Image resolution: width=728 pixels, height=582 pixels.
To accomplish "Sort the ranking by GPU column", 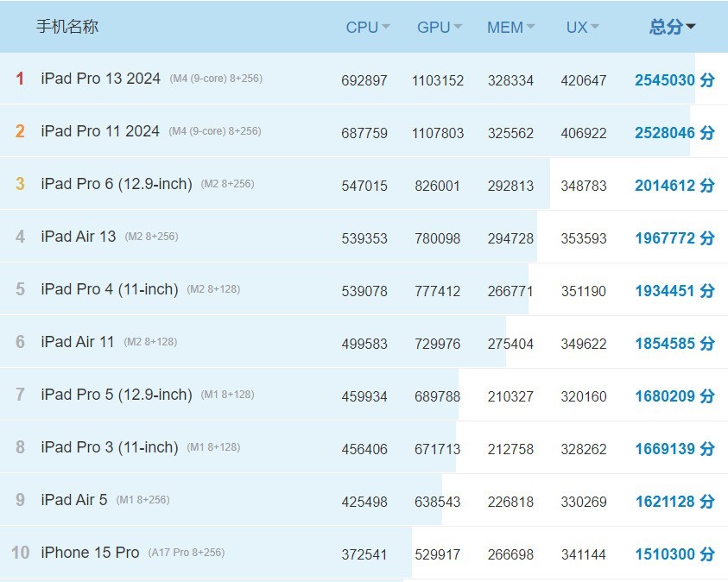I will (439, 28).
